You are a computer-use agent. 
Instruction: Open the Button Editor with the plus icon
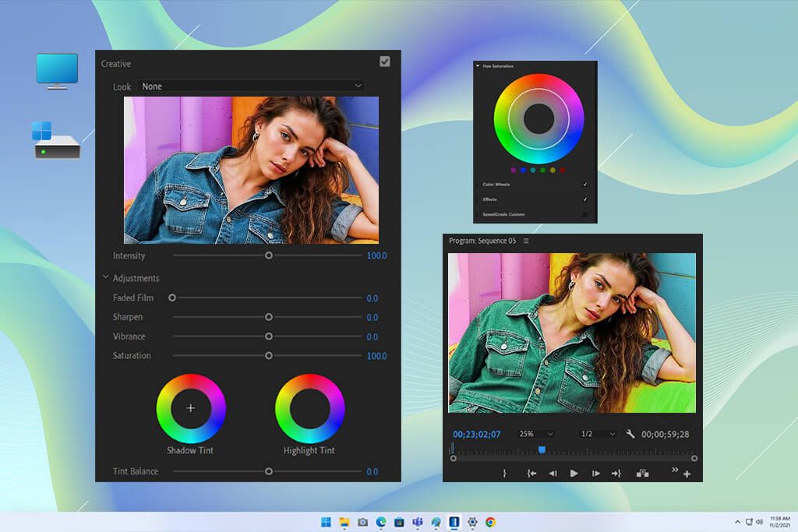pyautogui.click(x=687, y=473)
